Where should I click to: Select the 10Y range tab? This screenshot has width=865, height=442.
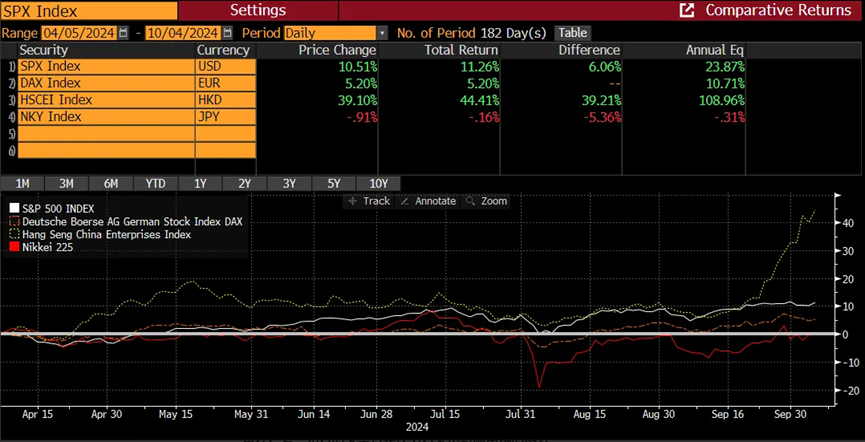pyautogui.click(x=378, y=183)
